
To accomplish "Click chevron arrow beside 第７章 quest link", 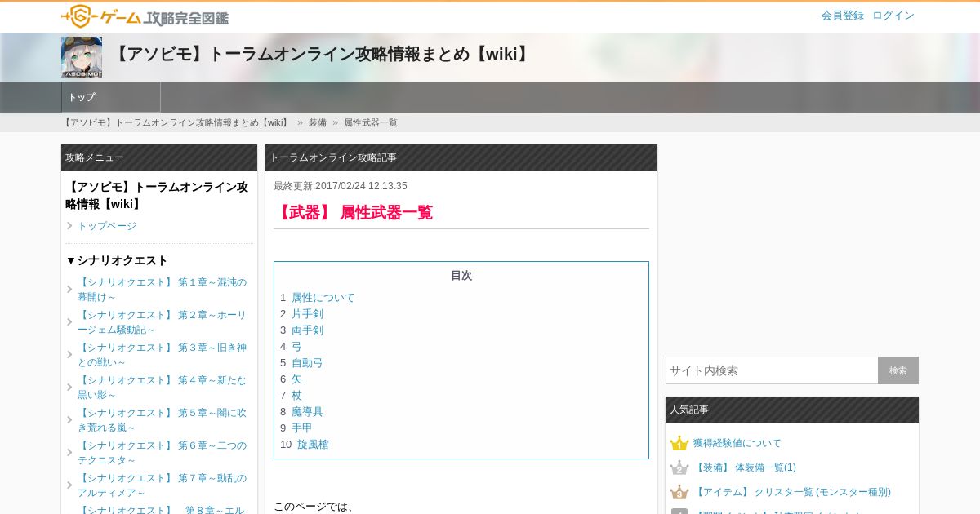I will tap(69, 485).
